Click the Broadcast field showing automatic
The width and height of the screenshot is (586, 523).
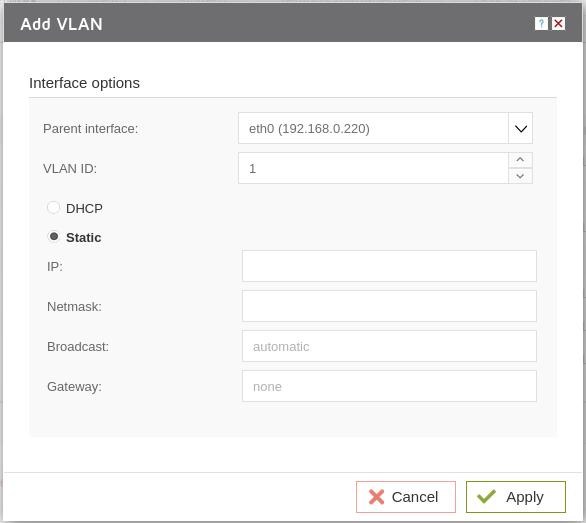[389, 346]
